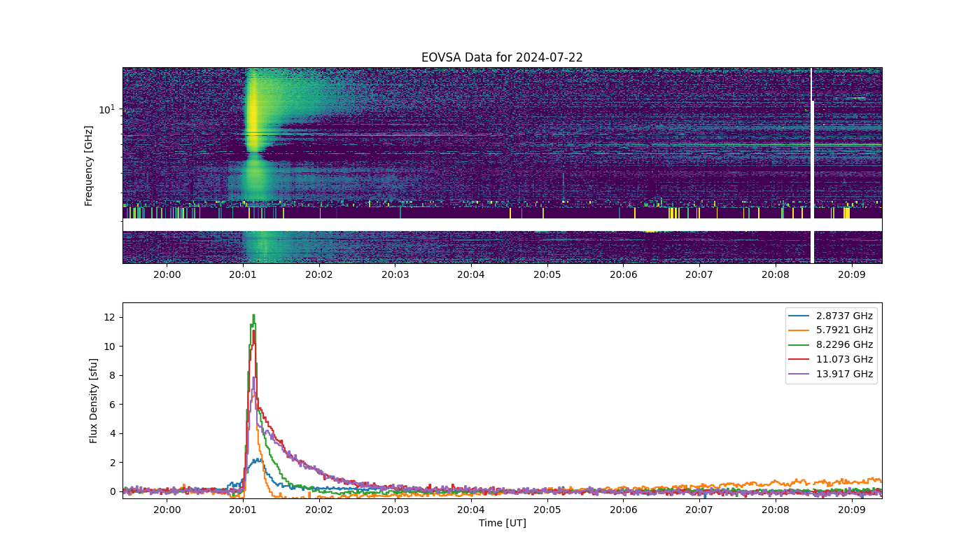980x560 pixels.
Task: Click the 20:01 tick label under the flux plot
Action: (x=243, y=510)
